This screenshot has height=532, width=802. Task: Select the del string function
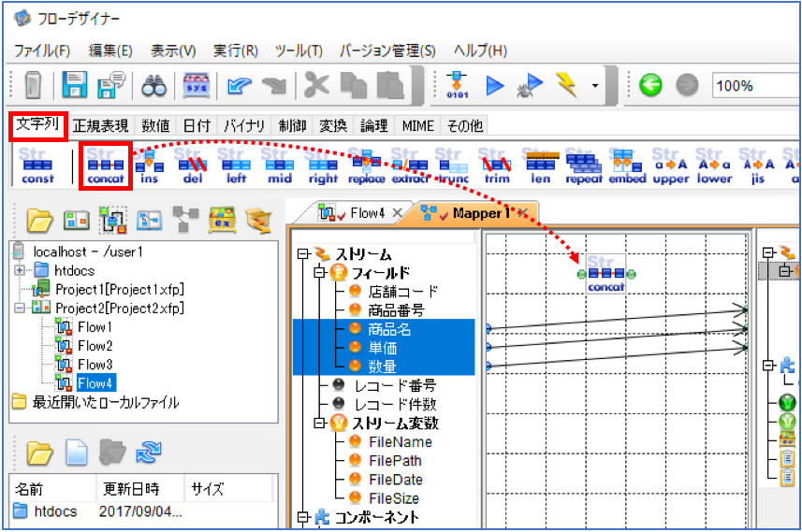193,166
